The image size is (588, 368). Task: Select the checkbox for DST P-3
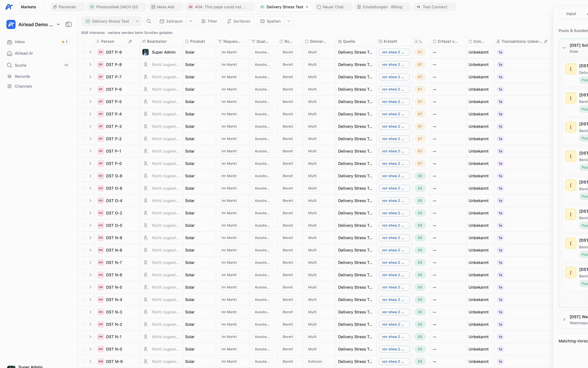pyautogui.click(x=84, y=126)
